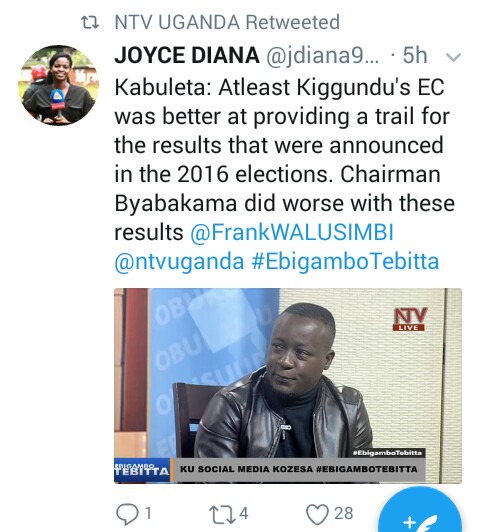Screen dimensions: 480x532
Task: Tap the retweet count number 4
Action: click(x=244, y=513)
